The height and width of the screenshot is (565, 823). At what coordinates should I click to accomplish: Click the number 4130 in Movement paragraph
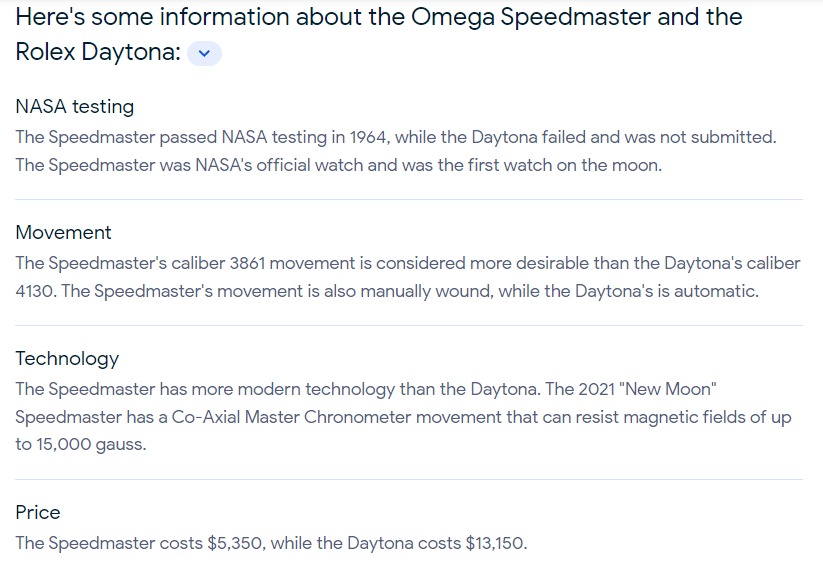pos(39,291)
